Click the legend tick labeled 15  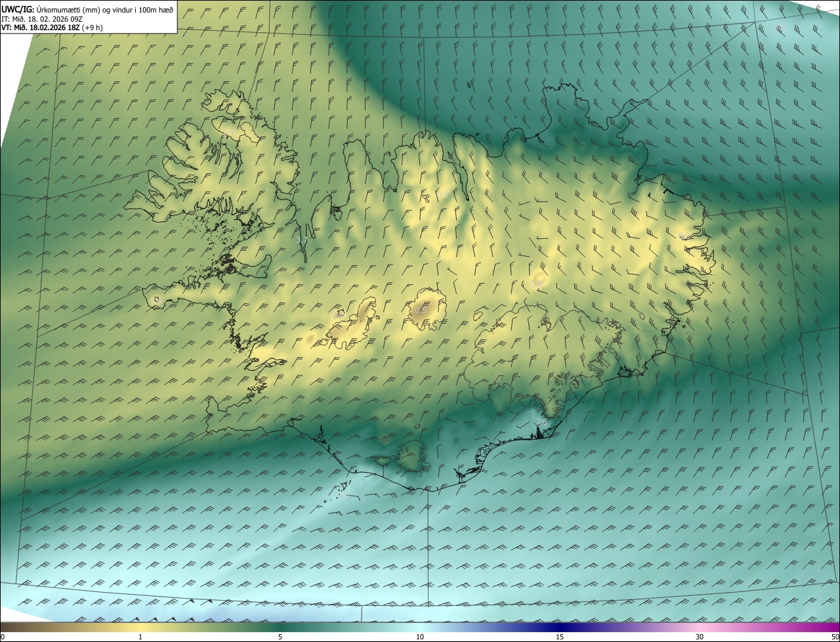(x=560, y=637)
